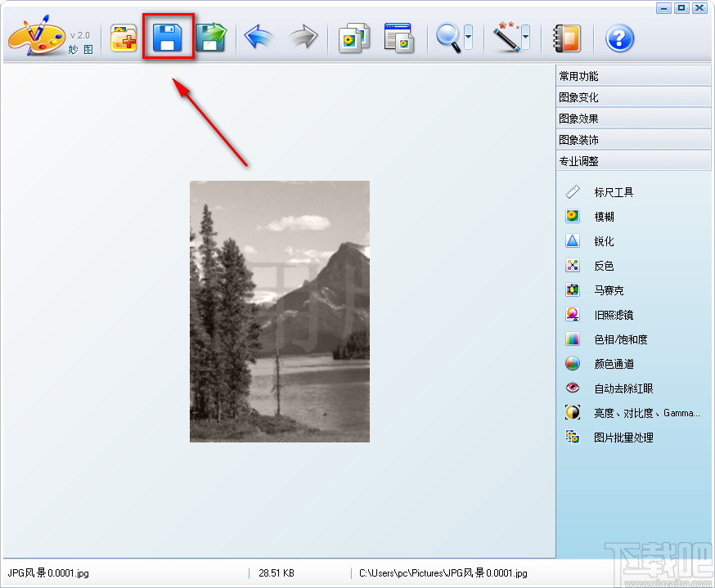
Task: Open another picture to edit
Action: (x=124, y=37)
